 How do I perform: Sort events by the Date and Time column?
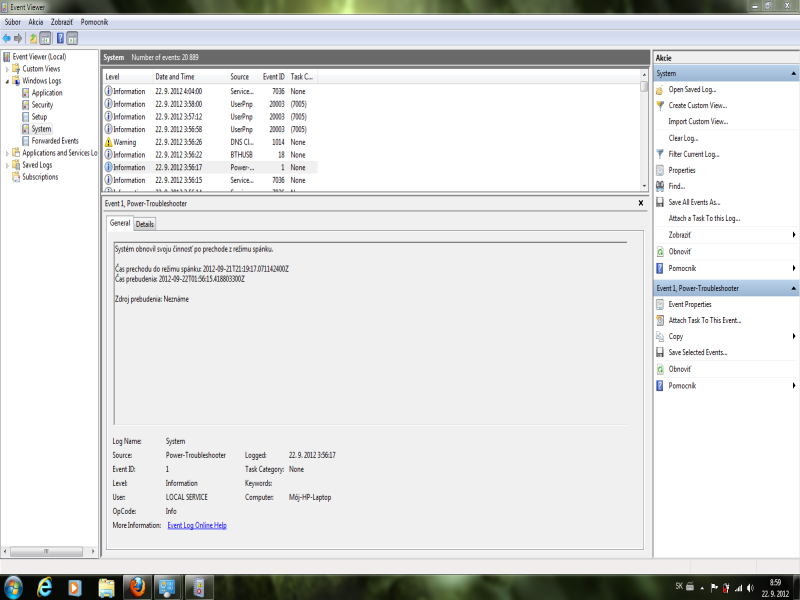175,76
